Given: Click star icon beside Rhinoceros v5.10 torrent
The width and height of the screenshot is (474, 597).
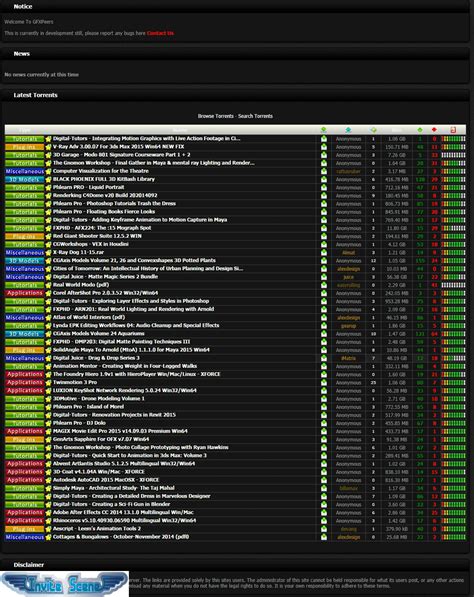Looking at the screenshot, I should pyautogui.click(x=48, y=521).
